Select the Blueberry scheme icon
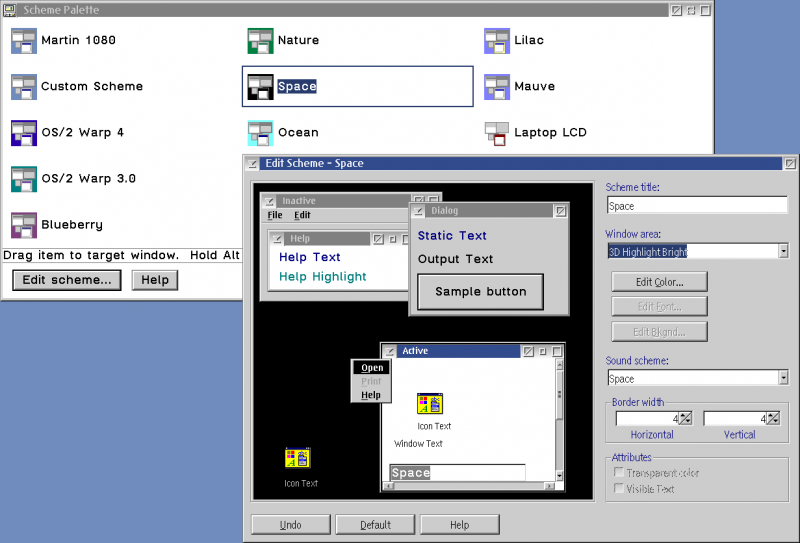 coord(24,225)
